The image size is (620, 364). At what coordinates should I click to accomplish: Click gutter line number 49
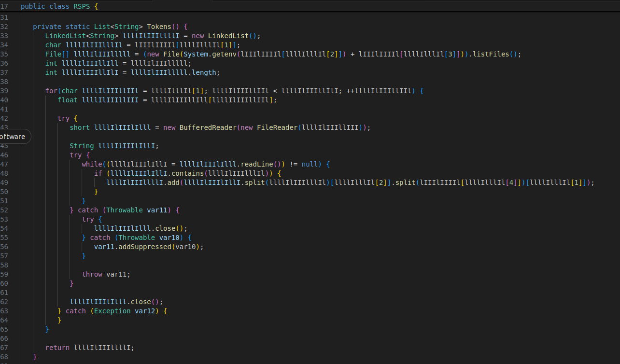(x=4, y=182)
